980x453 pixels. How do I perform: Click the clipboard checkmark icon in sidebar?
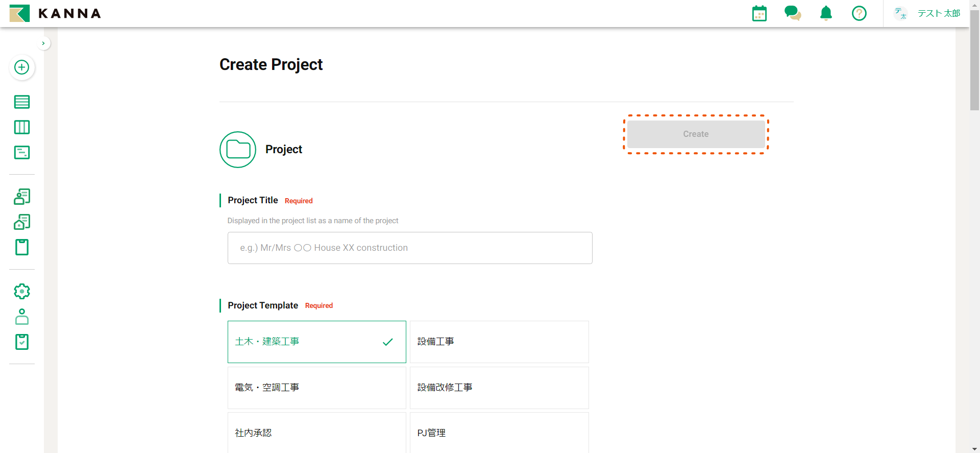tap(21, 342)
